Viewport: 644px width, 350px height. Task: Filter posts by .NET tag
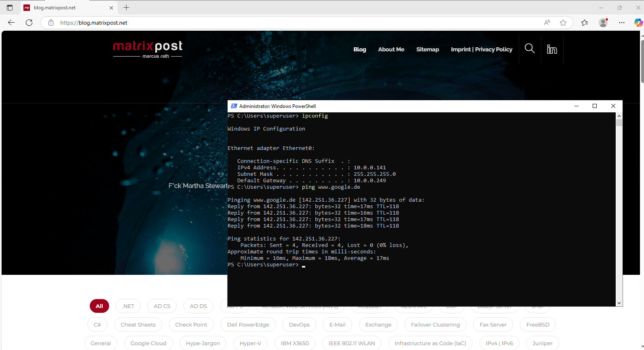pyautogui.click(x=128, y=306)
